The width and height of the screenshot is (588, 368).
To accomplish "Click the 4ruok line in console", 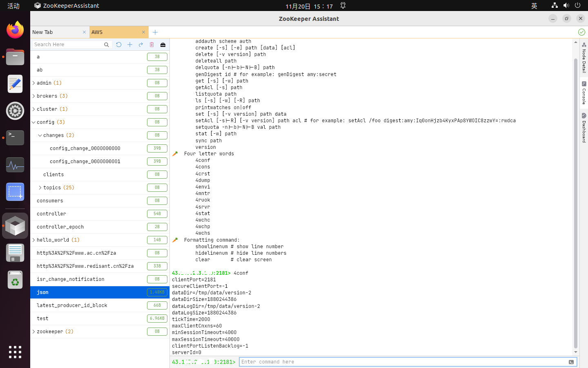I will tap(203, 200).
